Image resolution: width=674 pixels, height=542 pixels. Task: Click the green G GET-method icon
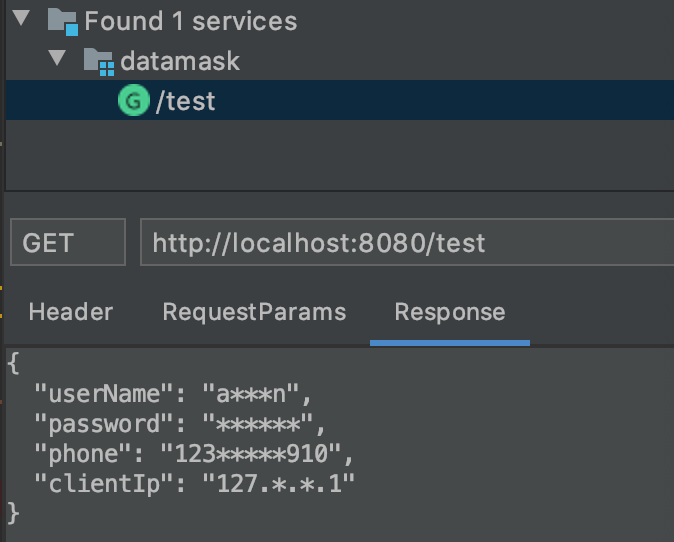pos(133,100)
